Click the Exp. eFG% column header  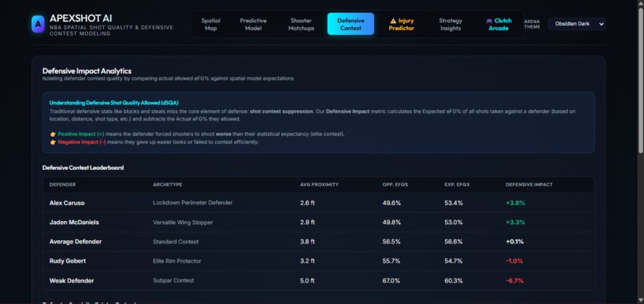[x=457, y=184]
